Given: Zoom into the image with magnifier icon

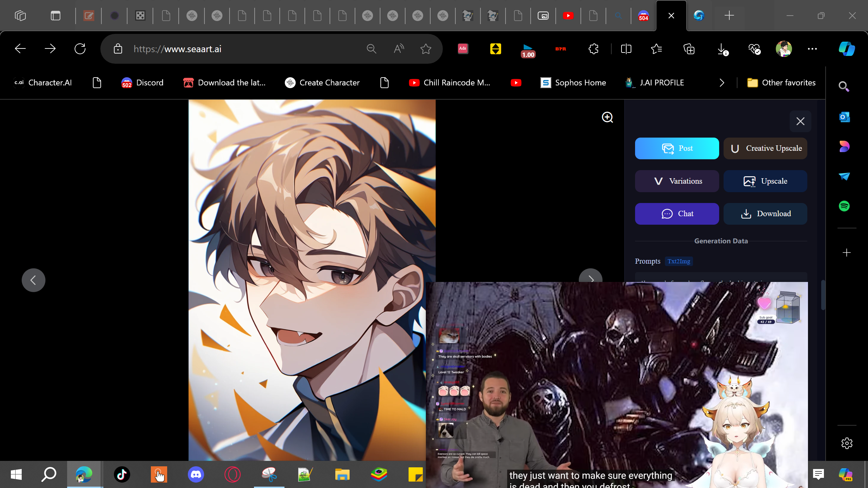Looking at the screenshot, I should click(x=607, y=118).
